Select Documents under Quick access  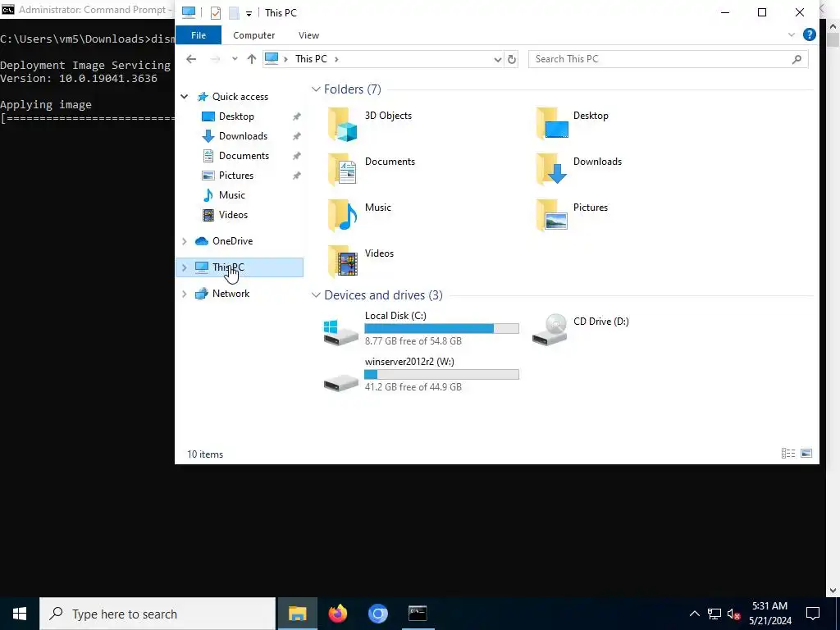pos(244,156)
